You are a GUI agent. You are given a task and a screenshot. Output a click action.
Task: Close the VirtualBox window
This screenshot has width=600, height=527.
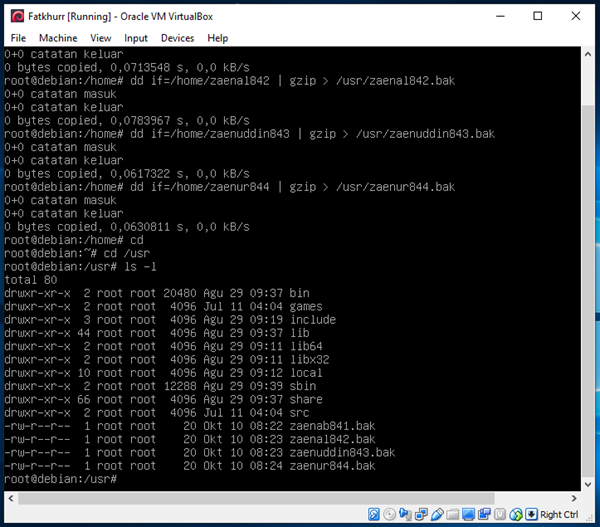[x=576, y=16]
